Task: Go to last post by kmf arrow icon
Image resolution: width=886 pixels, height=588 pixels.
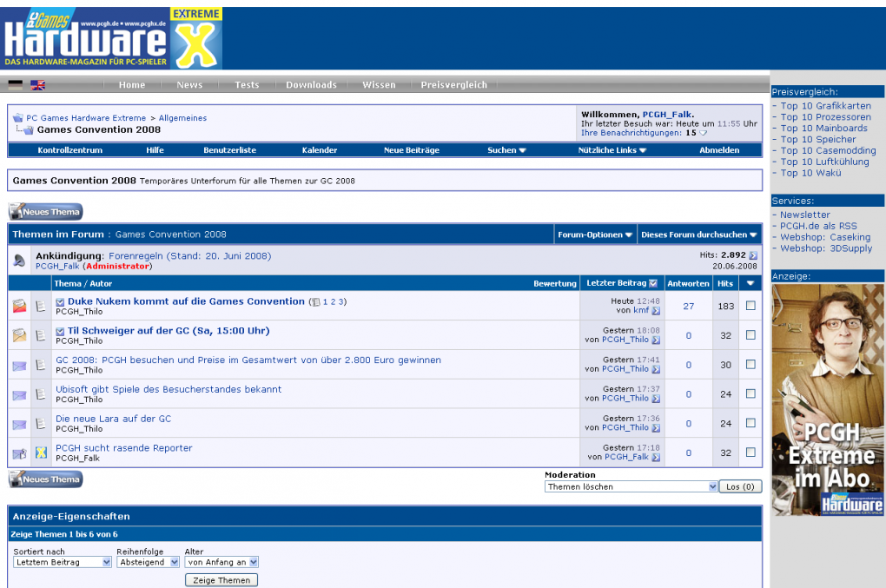Action: pos(656,311)
